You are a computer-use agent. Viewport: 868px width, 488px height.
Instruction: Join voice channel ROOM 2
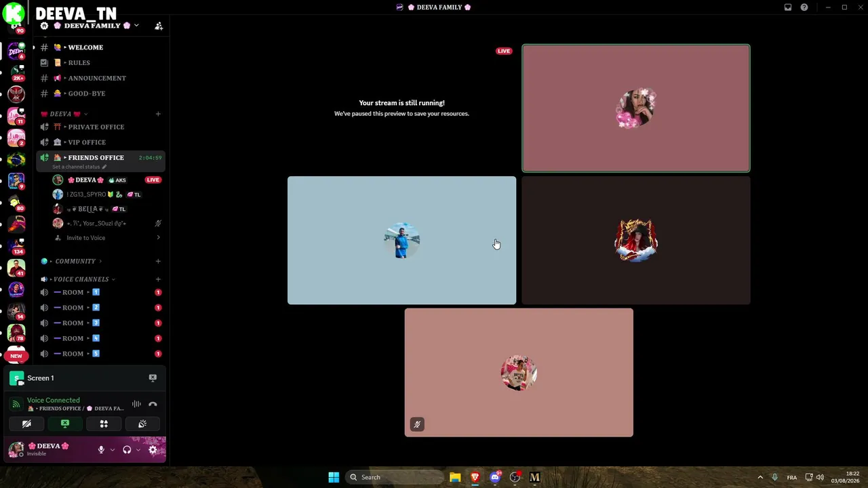coord(100,308)
